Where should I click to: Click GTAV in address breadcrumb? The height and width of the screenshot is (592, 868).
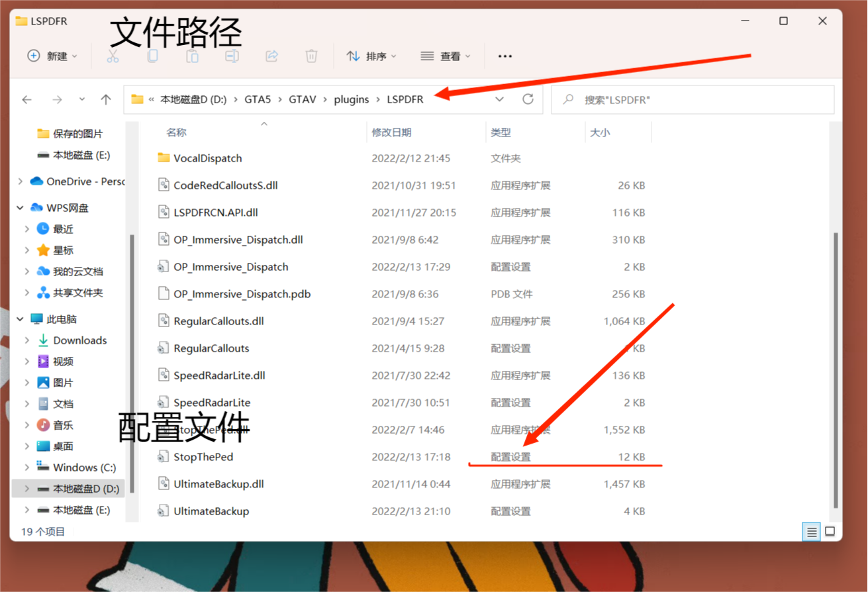(x=304, y=99)
